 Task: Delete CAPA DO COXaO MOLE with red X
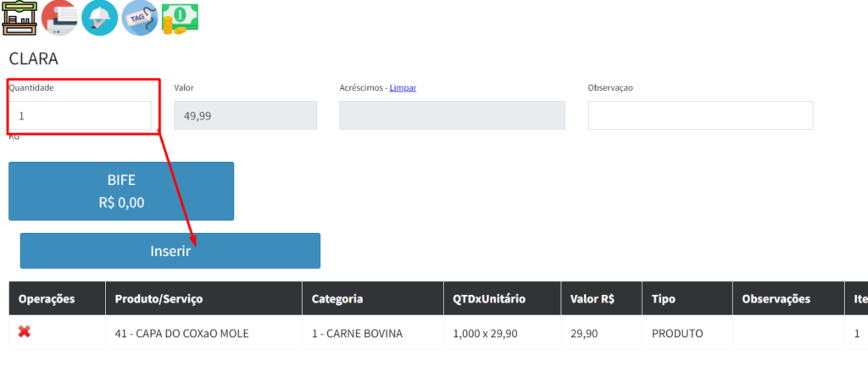(25, 332)
